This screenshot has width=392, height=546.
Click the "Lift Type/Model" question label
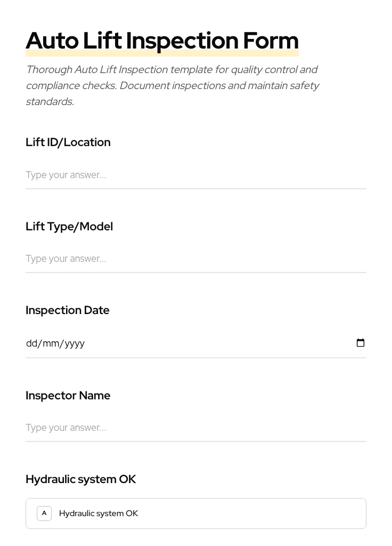coord(69,226)
